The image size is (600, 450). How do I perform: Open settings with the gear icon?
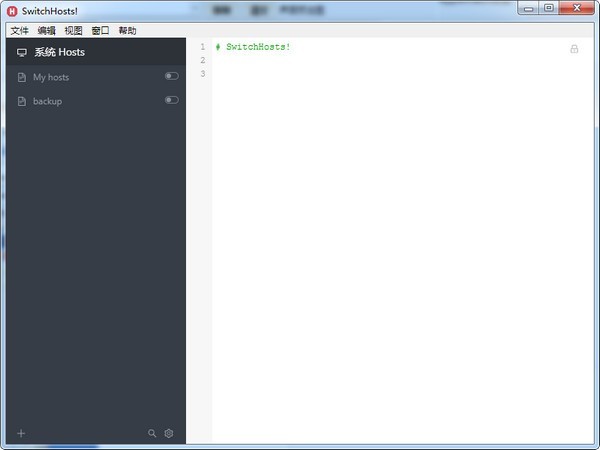[169, 433]
